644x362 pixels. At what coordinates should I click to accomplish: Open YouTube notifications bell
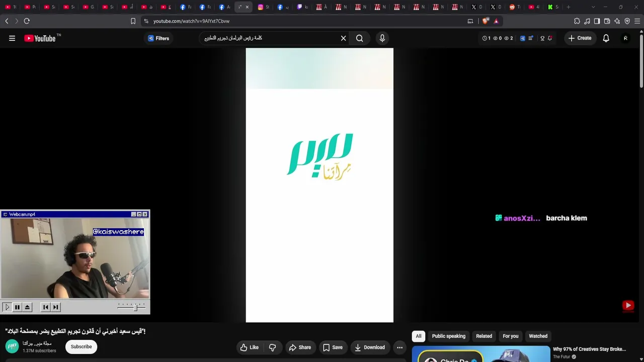pyautogui.click(x=606, y=38)
